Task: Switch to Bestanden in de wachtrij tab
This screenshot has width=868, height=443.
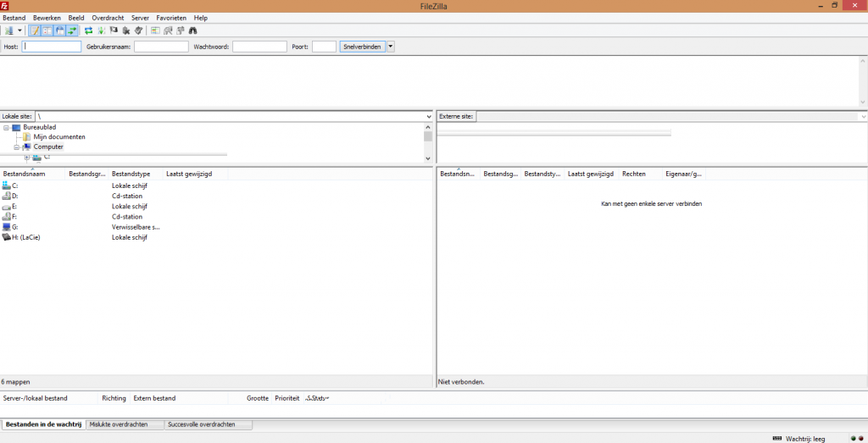Action: coord(44,424)
